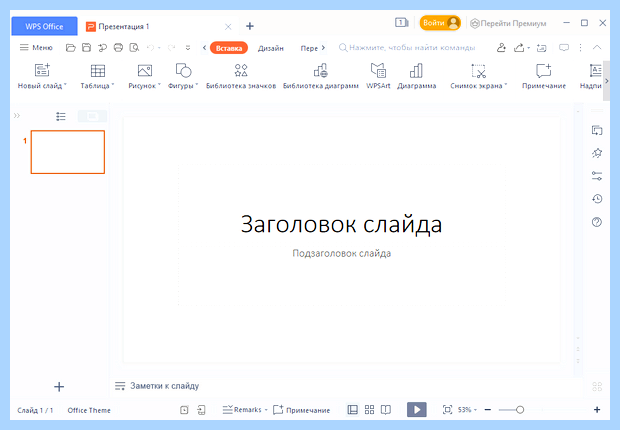The width and height of the screenshot is (620, 430).
Task: Open the settings sliders icon in sidebar
Action: tap(597, 176)
